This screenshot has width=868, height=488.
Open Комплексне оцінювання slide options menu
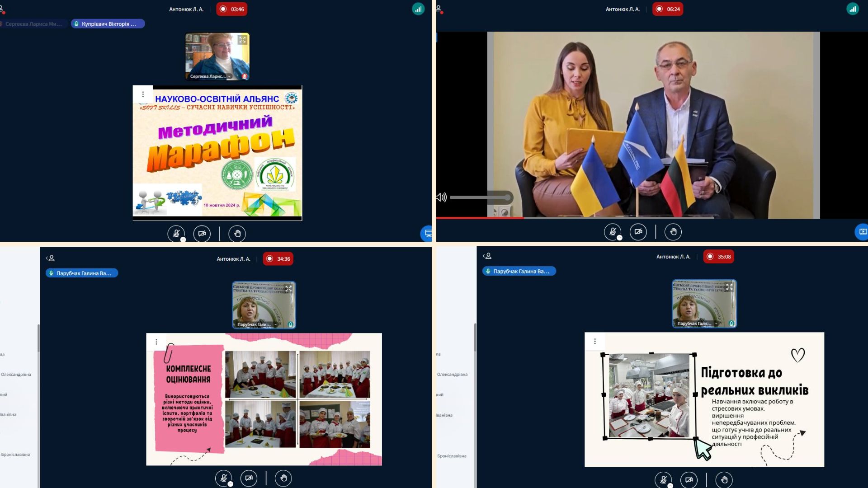156,342
